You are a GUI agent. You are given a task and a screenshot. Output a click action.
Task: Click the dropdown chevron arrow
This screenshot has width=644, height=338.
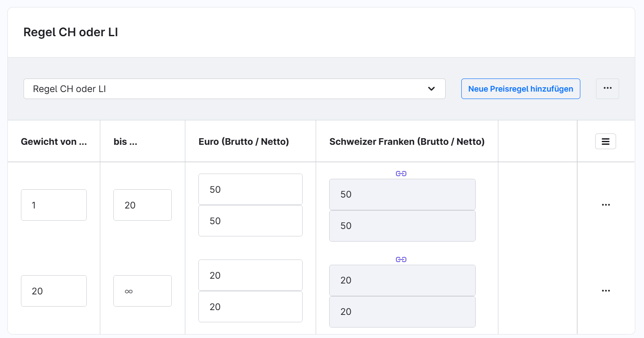431,89
